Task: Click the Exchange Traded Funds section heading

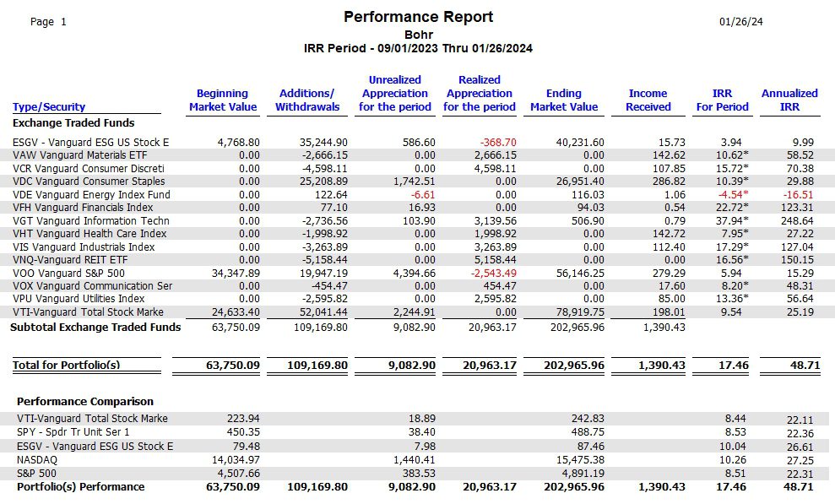Action: coord(73,123)
